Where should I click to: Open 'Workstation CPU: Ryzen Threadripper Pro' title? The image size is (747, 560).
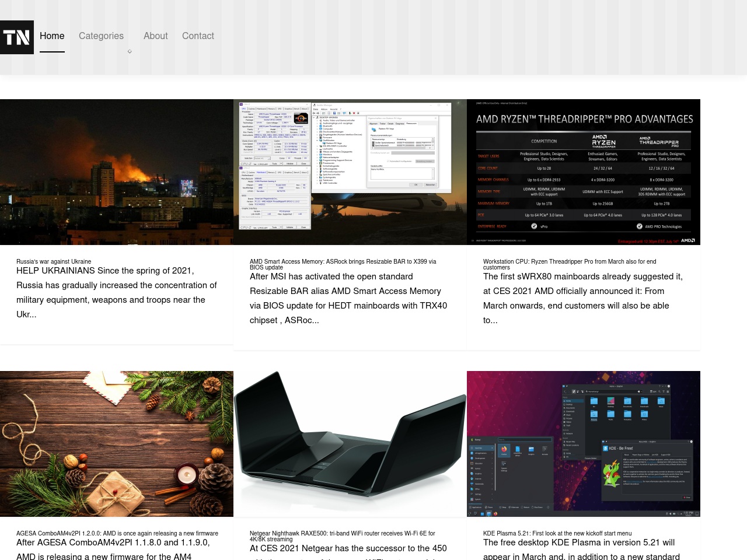[570, 264]
